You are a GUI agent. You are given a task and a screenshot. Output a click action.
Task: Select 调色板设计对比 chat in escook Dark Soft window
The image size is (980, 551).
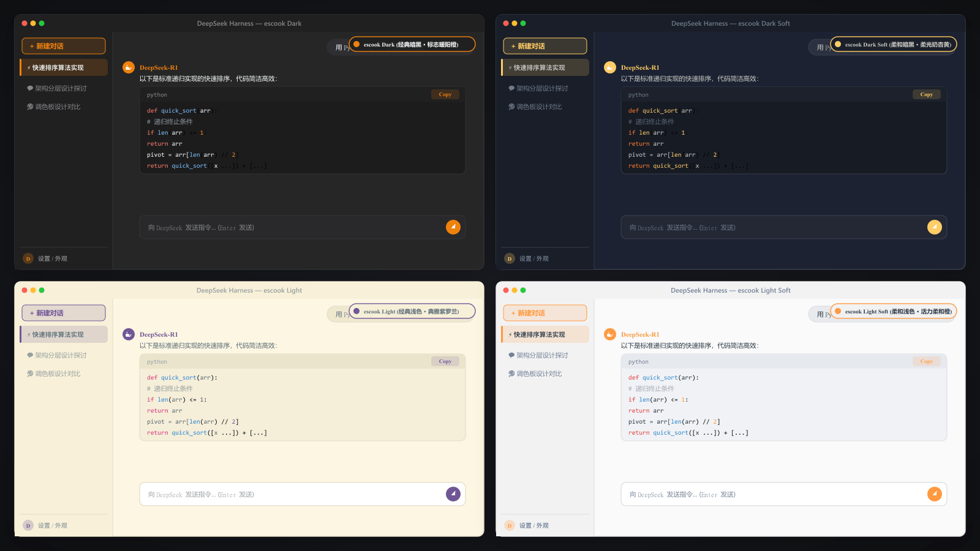tap(545, 107)
